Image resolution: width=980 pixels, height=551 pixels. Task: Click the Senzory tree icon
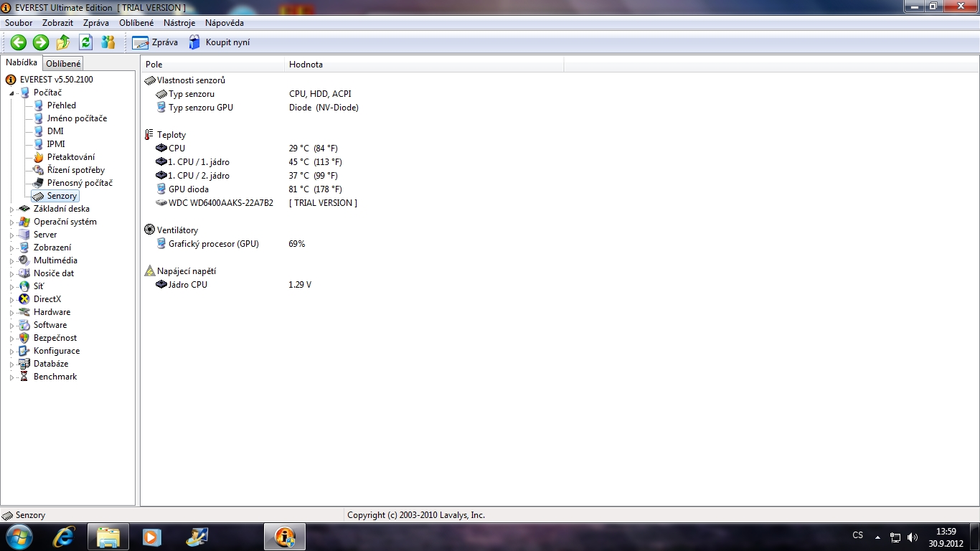(39, 196)
